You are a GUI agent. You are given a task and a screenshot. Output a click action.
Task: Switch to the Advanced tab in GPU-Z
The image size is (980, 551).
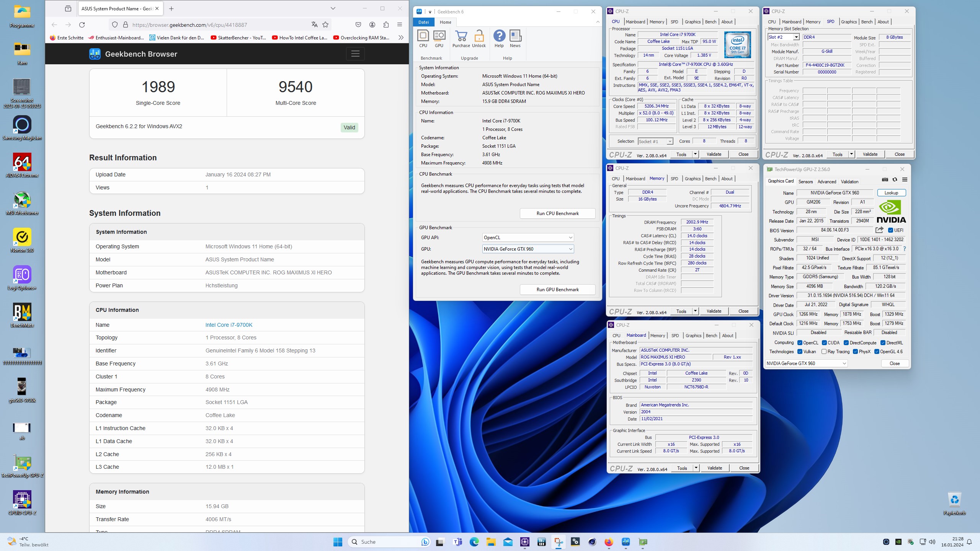tap(827, 182)
